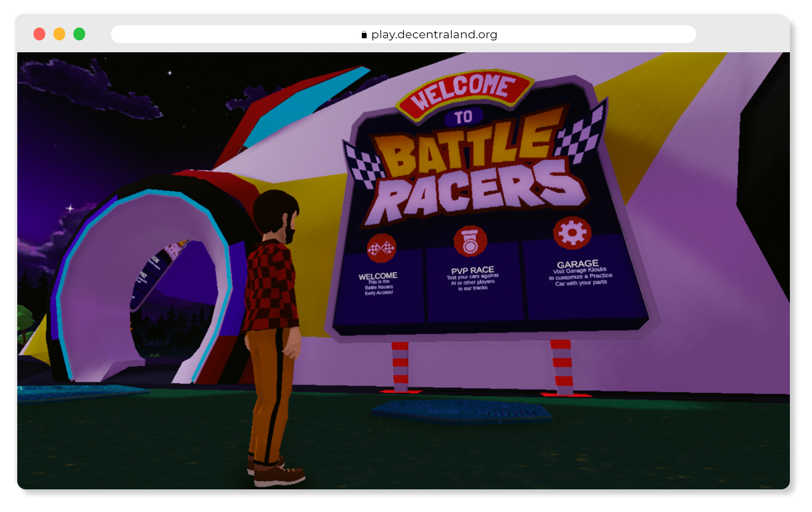
Task: Click the play.decentraland.org address bar
Action: click(x=403, y=34)
